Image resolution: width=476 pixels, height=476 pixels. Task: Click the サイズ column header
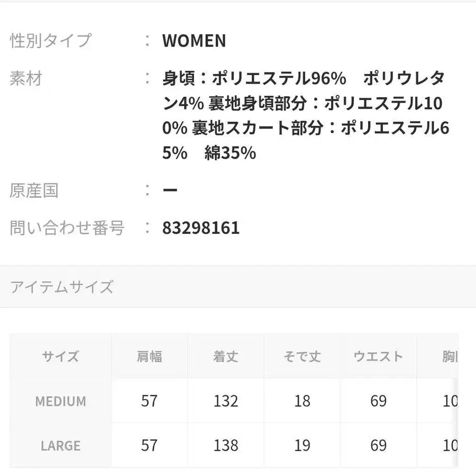61,356
